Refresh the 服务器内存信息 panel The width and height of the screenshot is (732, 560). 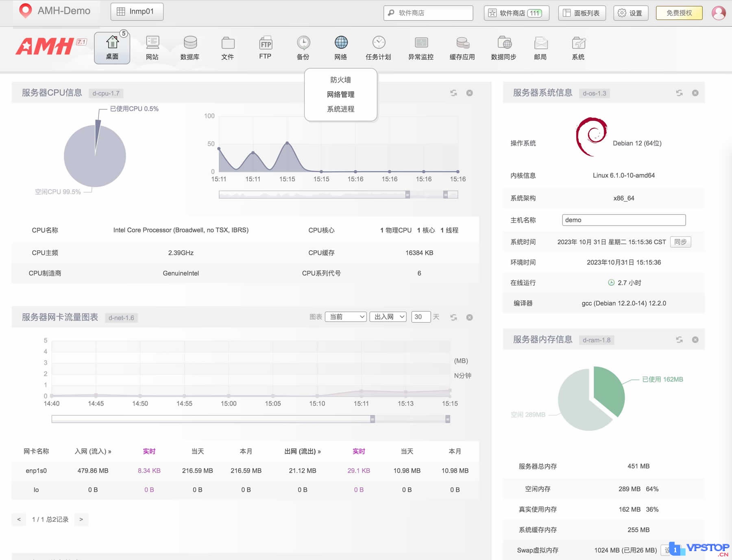[x=679, y=340]
